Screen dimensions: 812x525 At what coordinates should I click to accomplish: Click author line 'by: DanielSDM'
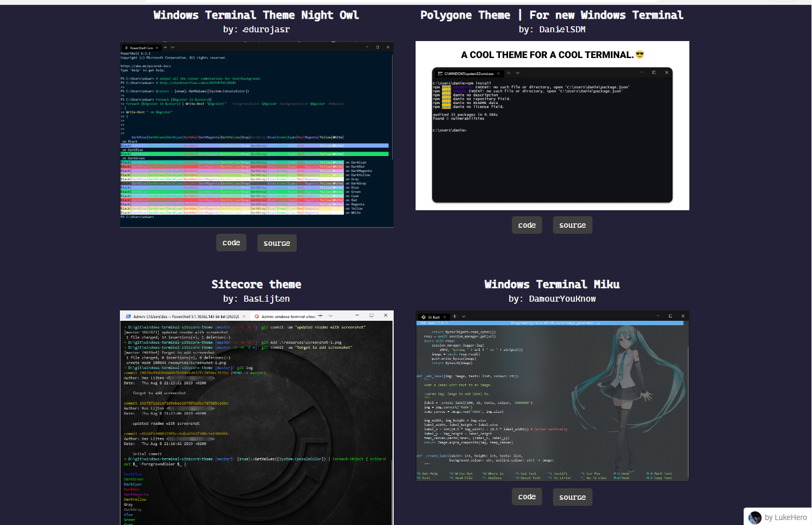pyautogui.click(x=552, y=30)
